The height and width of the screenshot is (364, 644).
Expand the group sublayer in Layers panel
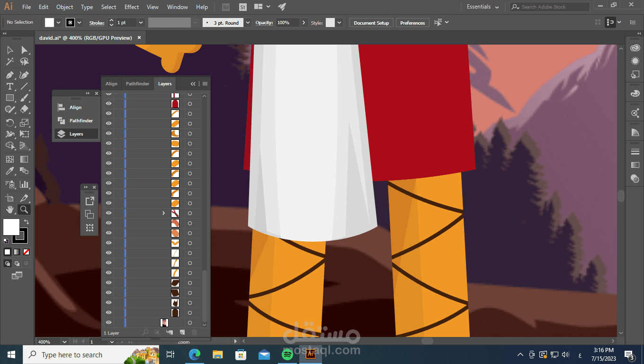(x=164, y=213)
